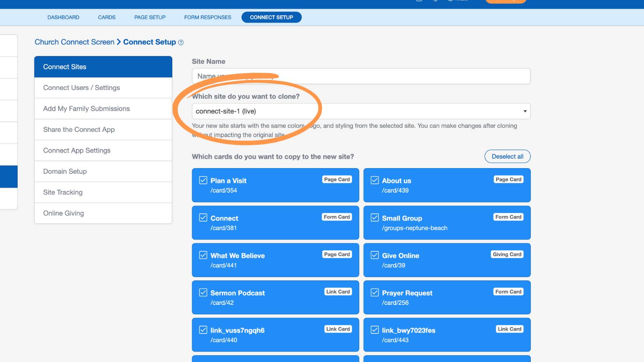The height and width of the screenshot is (362, 644).
Task: Click the Page Card tag on About us
Action: pos(508,179)
